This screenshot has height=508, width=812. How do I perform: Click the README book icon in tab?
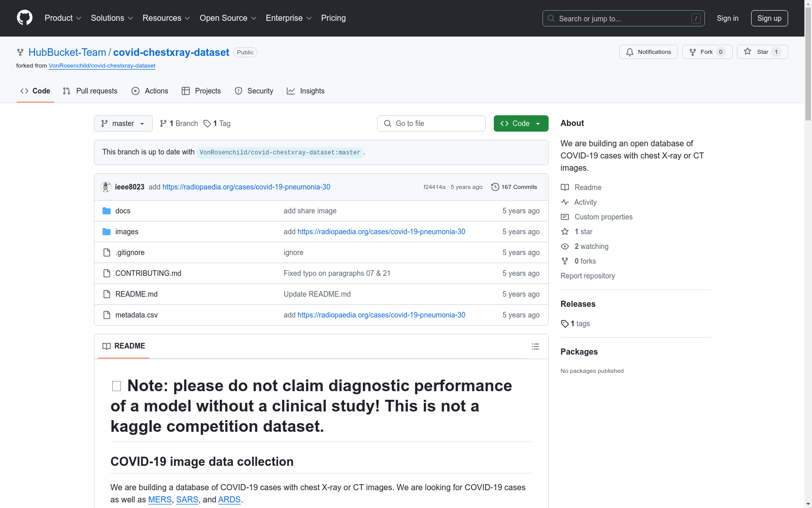click(107, 346)
